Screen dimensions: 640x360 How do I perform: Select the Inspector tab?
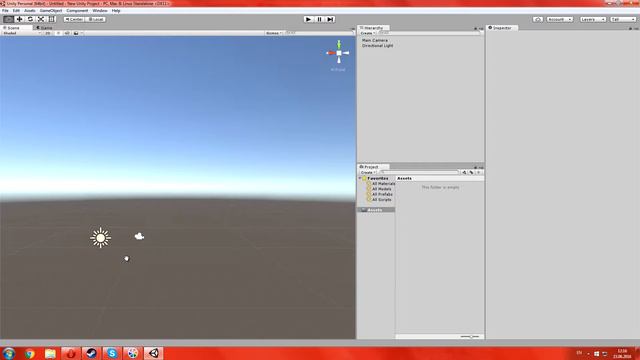pyautogui.click(x=502, y=28)
